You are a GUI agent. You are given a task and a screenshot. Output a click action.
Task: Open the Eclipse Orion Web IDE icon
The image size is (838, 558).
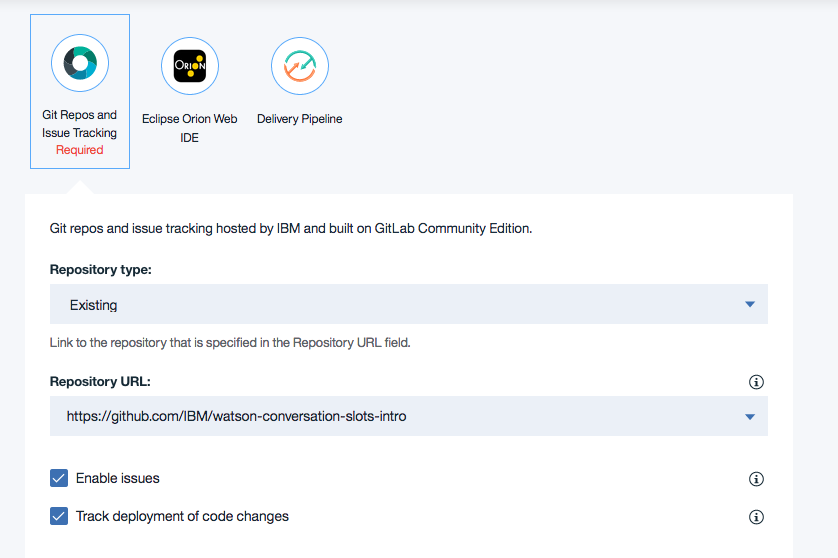(x=190, y=66)
